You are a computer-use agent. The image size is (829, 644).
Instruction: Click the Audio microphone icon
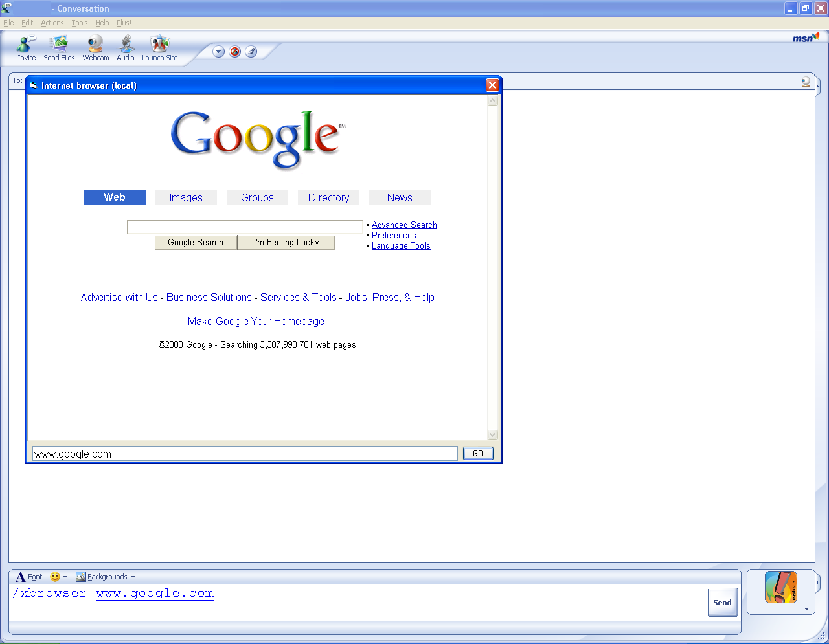pyautogui.click(x=126, y=45)
